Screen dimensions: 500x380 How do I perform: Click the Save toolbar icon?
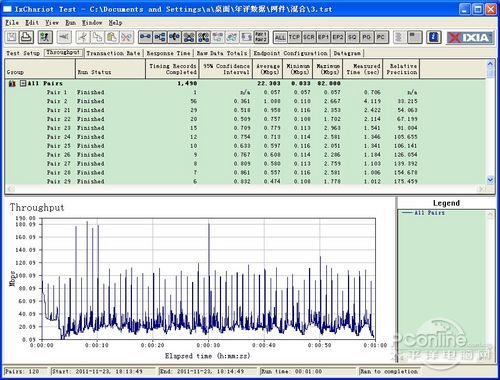[x=12, y=37]
